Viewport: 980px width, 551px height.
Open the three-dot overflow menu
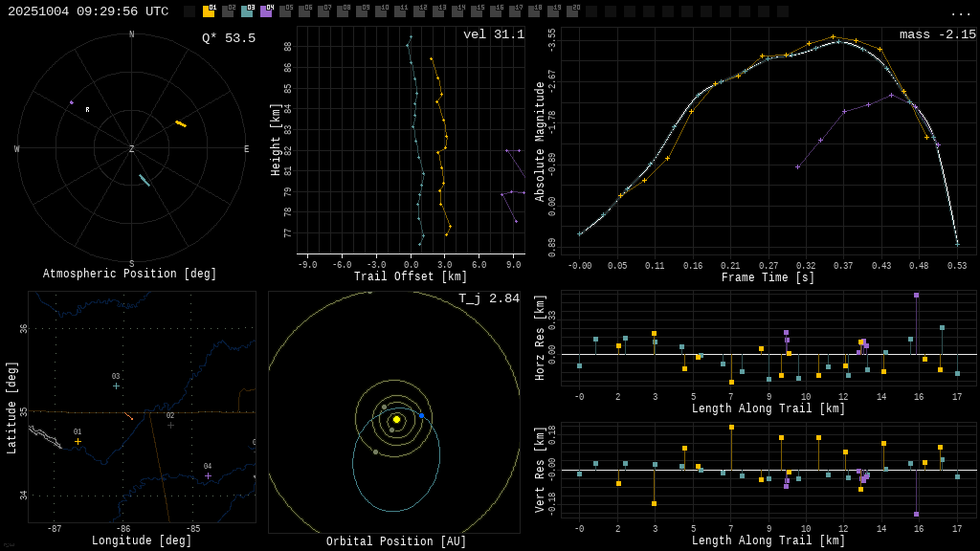(960, 12)
